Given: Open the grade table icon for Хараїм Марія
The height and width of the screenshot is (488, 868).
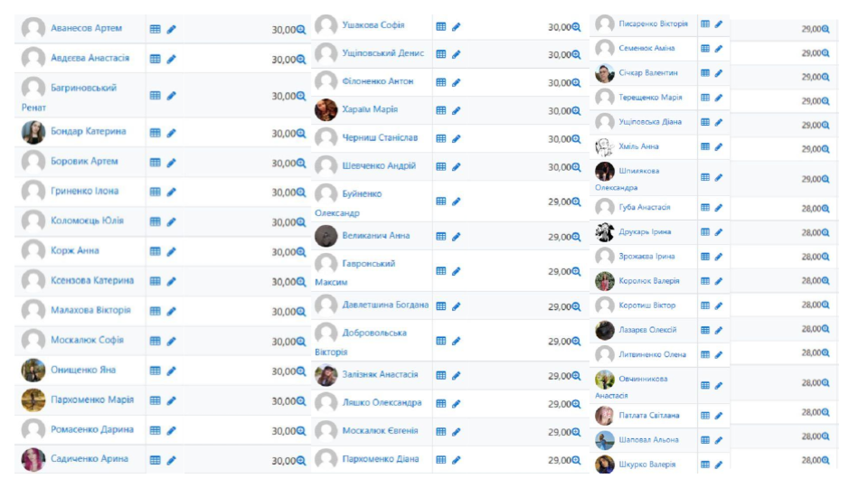Looking at the screenshot, I should [x=441, y=110].
